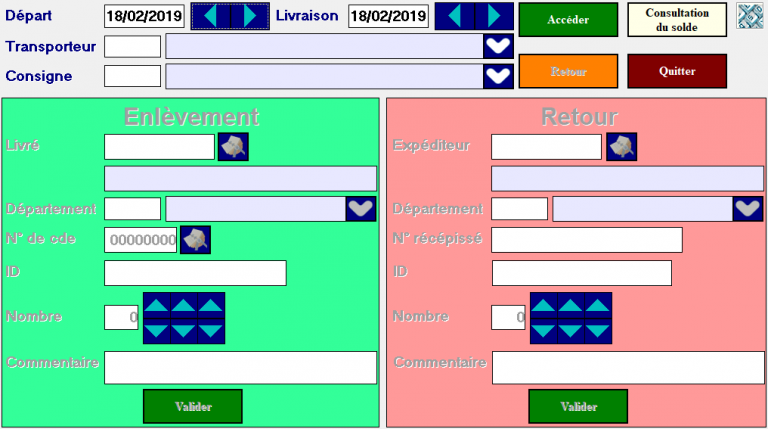
Task: Click the pattern icon in top-right corner
Action: (750, 16)
